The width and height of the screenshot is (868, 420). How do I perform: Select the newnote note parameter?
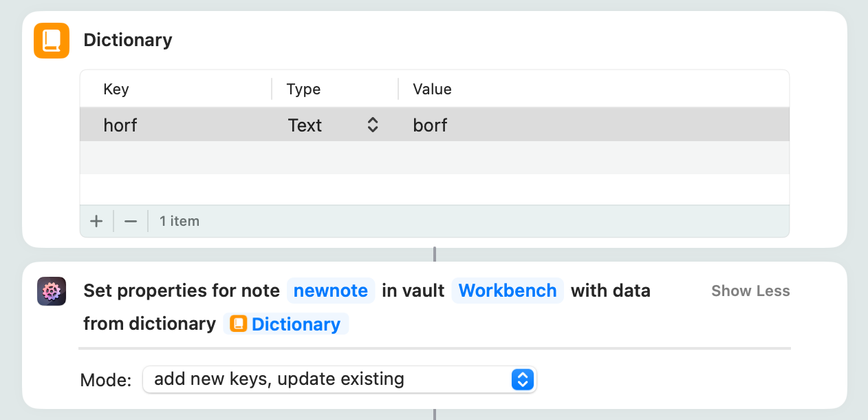[331, 291]
